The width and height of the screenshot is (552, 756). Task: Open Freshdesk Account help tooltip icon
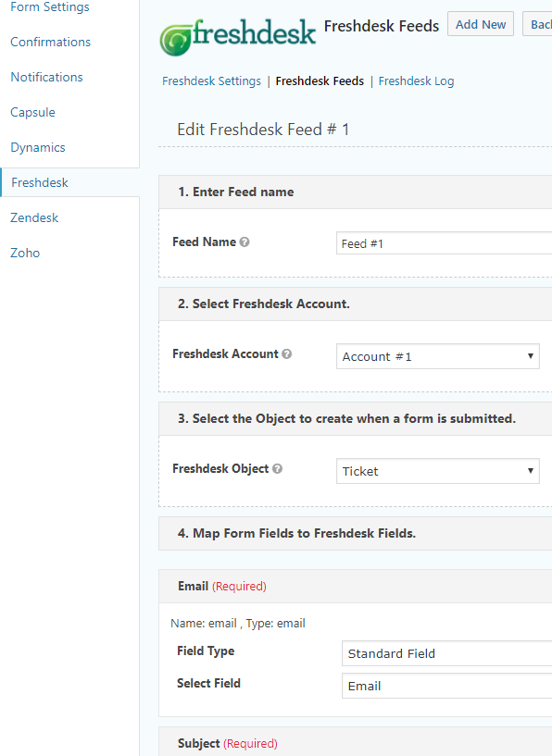point(286,353)
